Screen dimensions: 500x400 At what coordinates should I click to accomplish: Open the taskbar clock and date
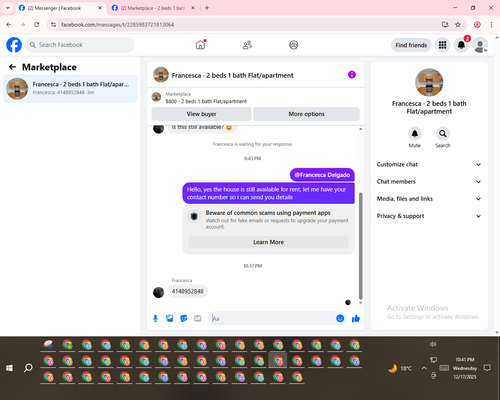[465, 368]
